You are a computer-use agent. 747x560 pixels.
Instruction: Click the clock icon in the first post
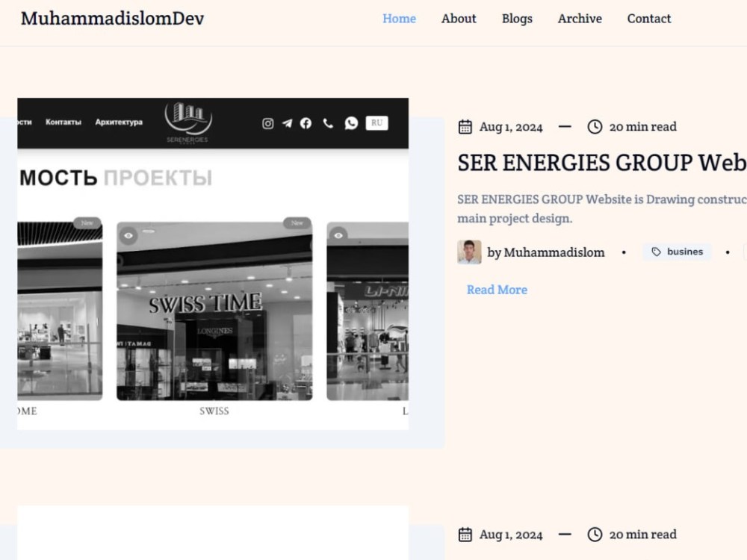tap(595, 127)
